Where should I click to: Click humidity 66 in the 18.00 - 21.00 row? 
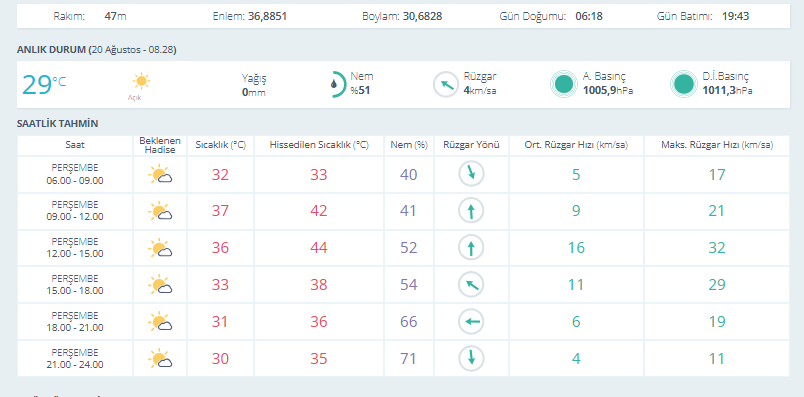pyautogui.click(x=409, y=322)
